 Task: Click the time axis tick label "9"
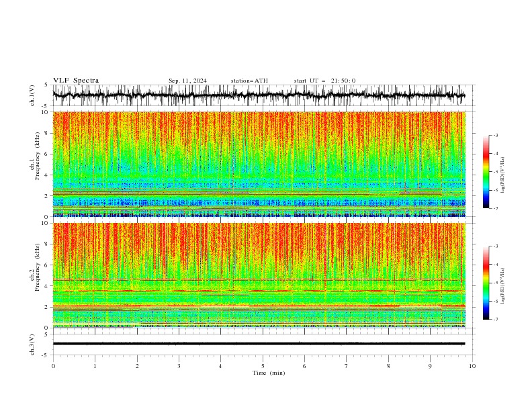[430, 366]
